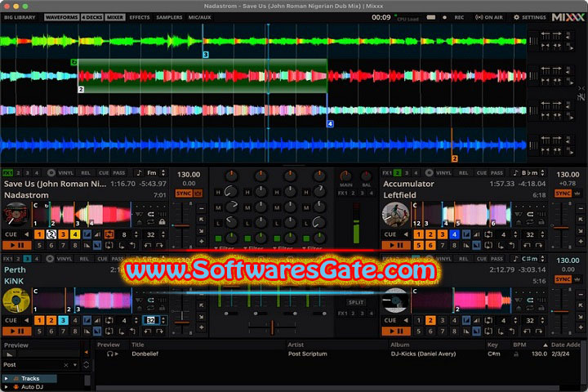Click the ON AIR broadcast button

point(489,17)
